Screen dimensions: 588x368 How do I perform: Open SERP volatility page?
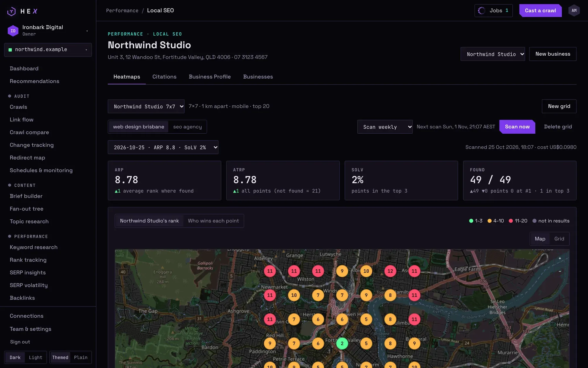[x=29, y=285]
